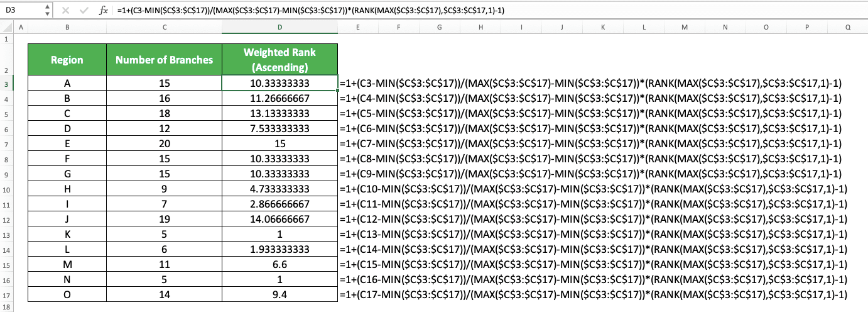868x312 pixels.
Task: Open Insert Function via the fx icon
Action: (103, 11)
